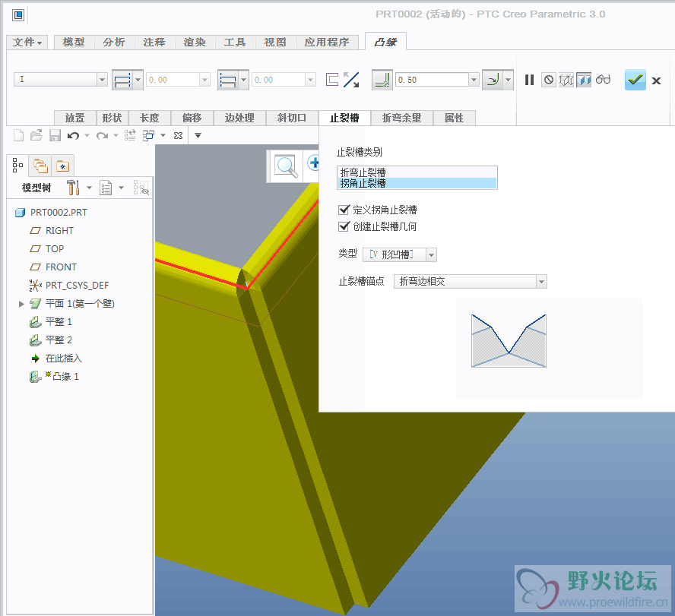Click the Save icon
Image resolution: width=675 pixels, height=616 pixels.
[x=55, y=135]
